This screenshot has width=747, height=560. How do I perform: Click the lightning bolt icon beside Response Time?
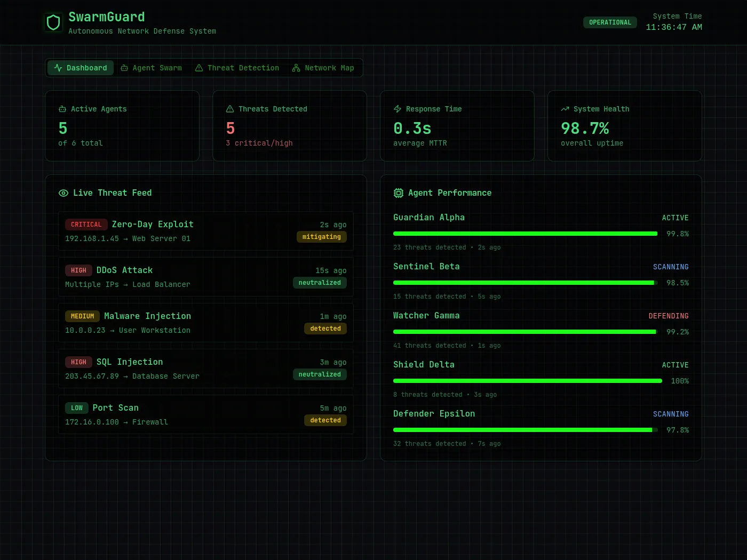point(398,109)
